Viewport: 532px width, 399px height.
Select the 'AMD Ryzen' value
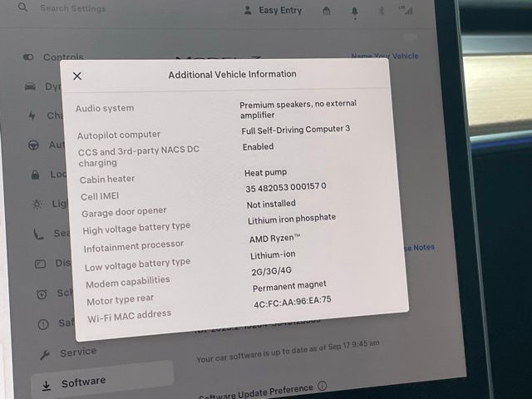[275, 239]
